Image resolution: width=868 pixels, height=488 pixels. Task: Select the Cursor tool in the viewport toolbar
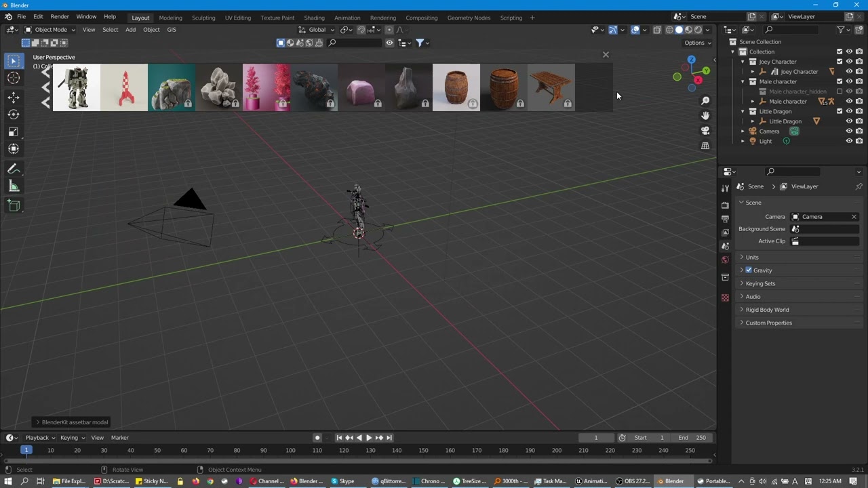14,78
